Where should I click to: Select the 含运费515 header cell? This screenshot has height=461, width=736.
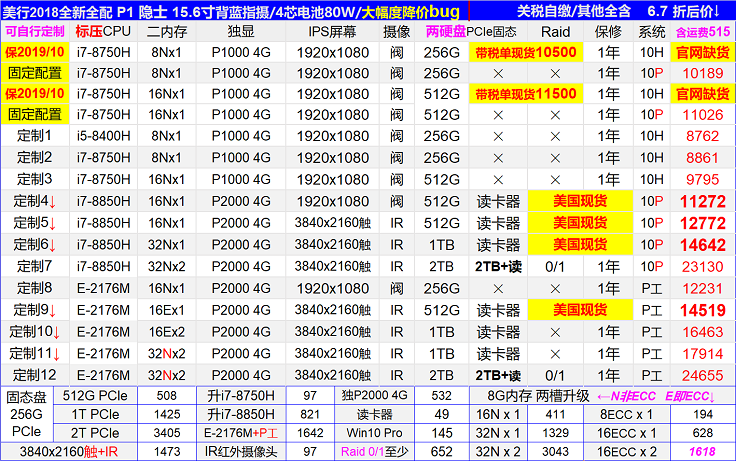point(702,31)
